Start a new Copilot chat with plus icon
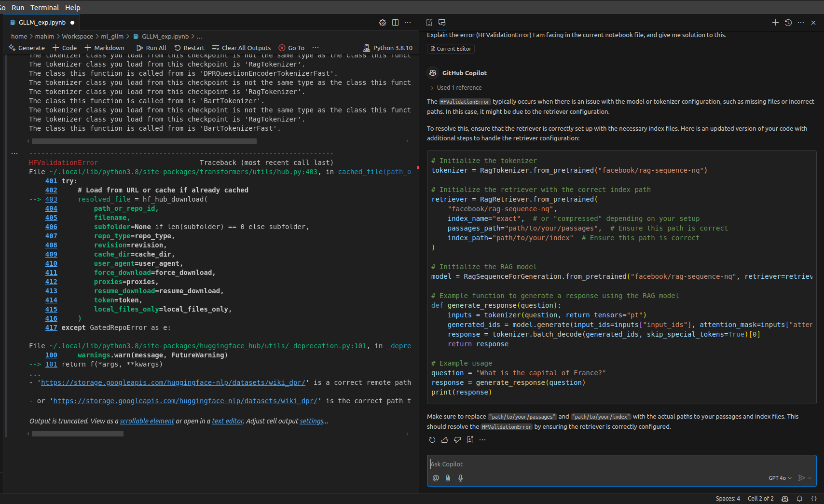This screenshot has height=504, width=824. pos(775,23)
